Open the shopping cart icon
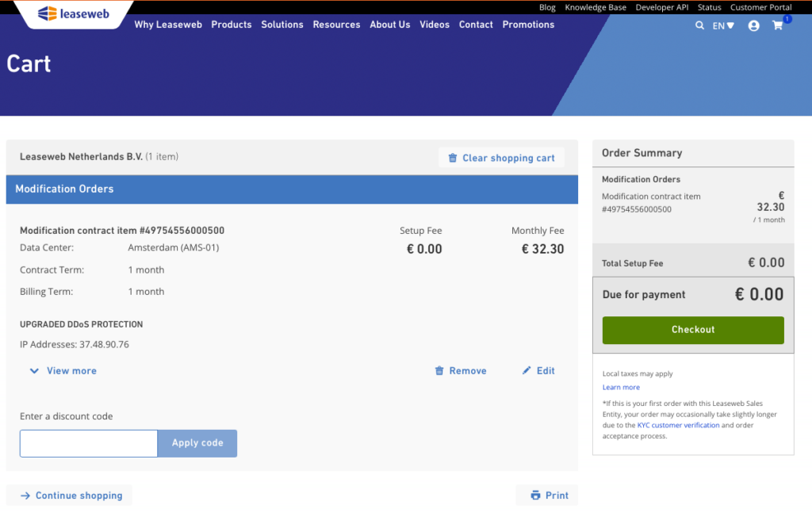Image resolution: width=812 pixels, height=513 pixels. point(778,25)
